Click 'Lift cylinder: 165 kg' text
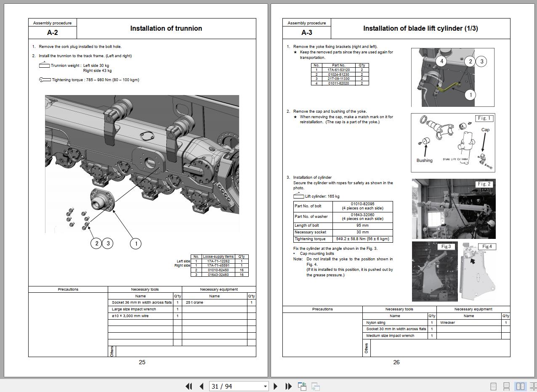The width and height of the screenshot is (537, 392). pos(322,196)
